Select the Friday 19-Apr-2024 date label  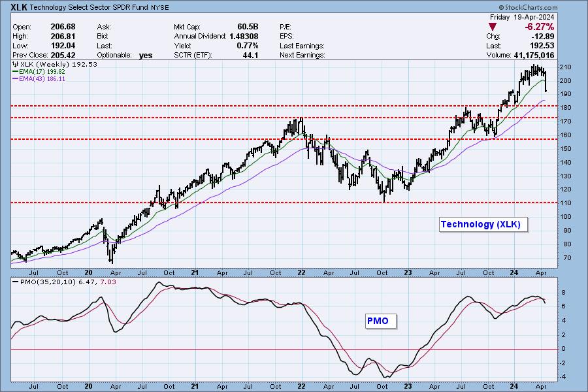522,17
